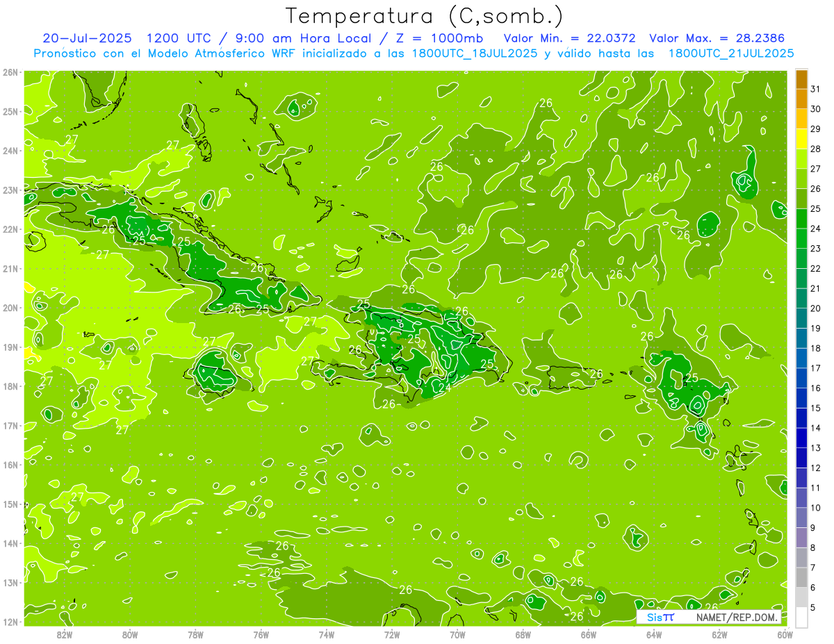The image size is (834, 644).
Task: Click the "26N" latitude axis label
Action: pos(10,72)
